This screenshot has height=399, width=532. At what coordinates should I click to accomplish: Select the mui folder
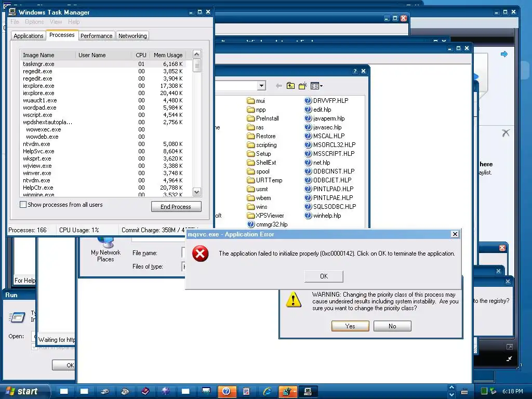256,101
